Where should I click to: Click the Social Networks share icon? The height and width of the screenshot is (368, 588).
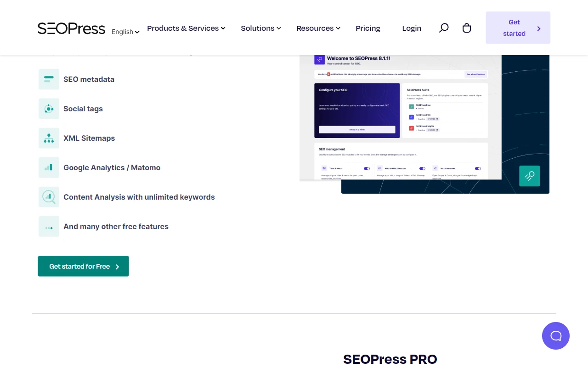click(x=435, y=169)
